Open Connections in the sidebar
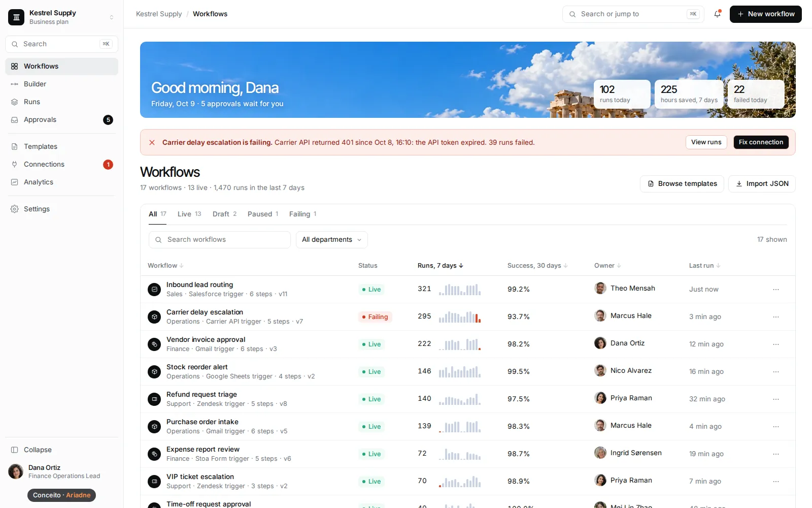The width and height of the screenshot is (812, 508). click(x=61, y=165)
